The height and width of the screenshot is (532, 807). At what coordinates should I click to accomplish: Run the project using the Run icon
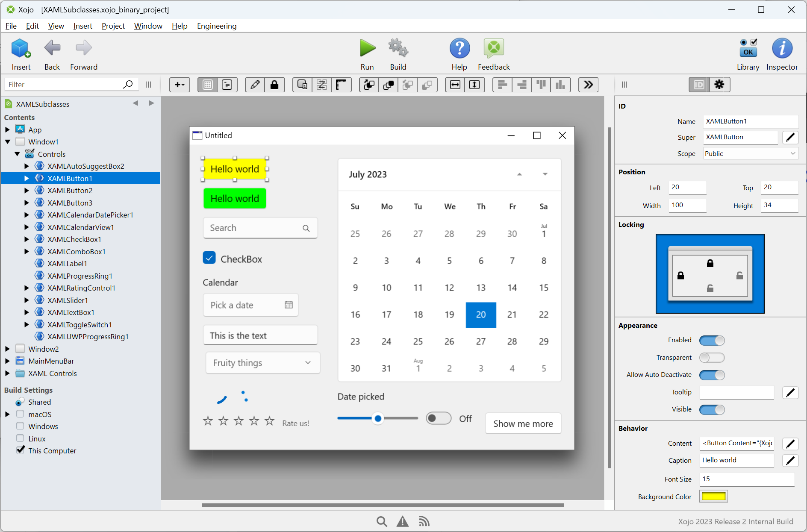point(367,48)
